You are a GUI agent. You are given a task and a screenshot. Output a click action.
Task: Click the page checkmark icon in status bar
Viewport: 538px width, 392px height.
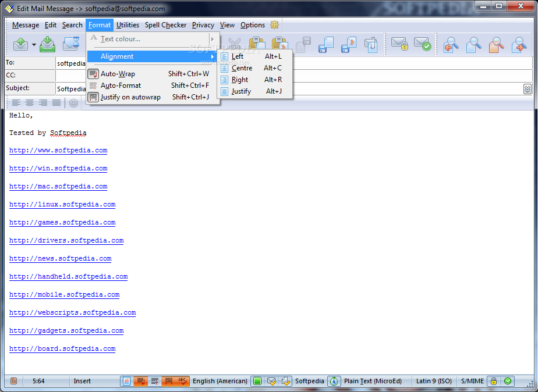[285, 381]
